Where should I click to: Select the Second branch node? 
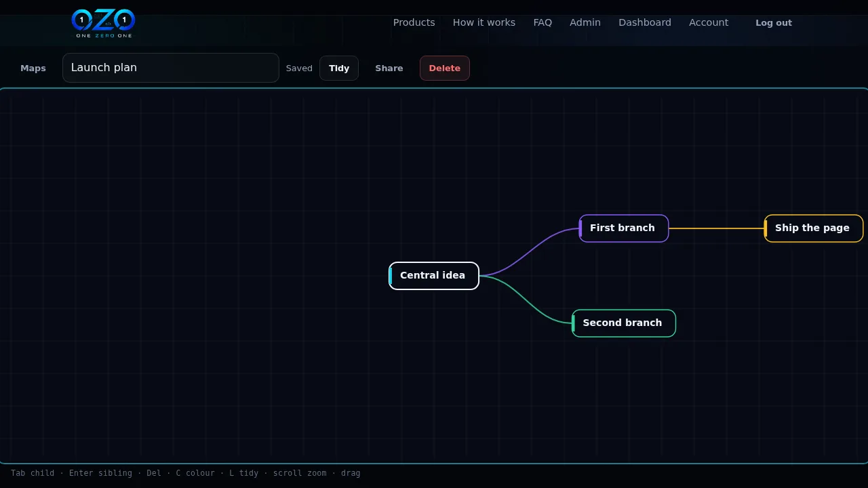(x=624, y=323)
